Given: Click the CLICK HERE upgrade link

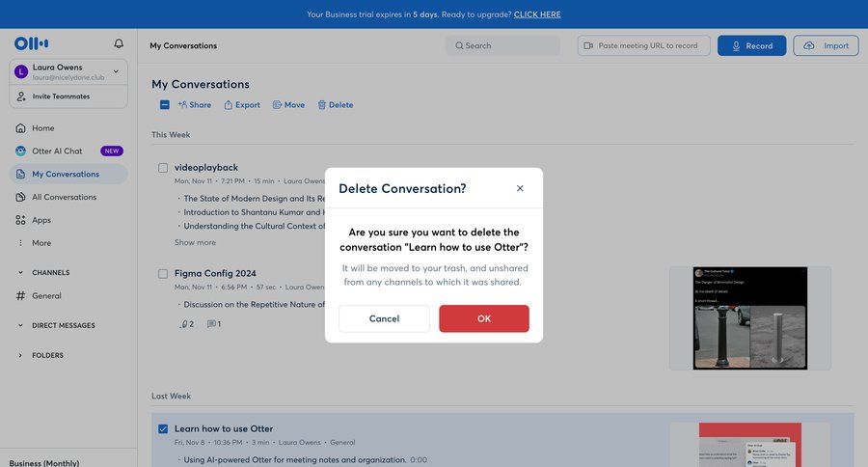Looking at the screenshot, I should click(537, 14).
